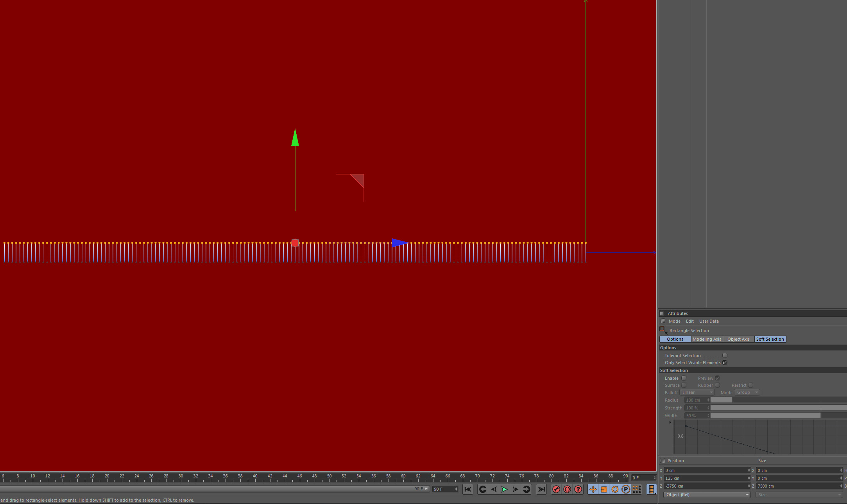Toggle the Rotation keyframe icon
Viewport: 847px width, 504px height.
click(615, 489)
